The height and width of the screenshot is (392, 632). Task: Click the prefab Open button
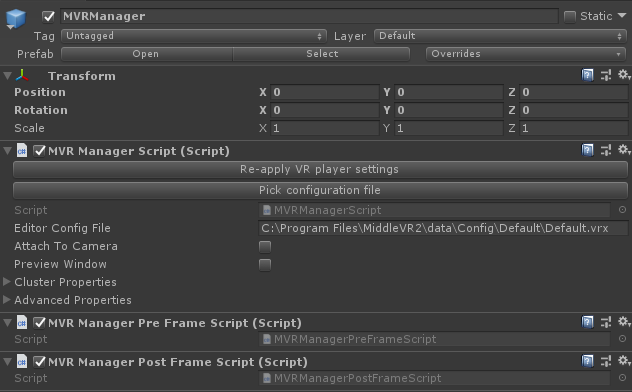click(147, 54)
